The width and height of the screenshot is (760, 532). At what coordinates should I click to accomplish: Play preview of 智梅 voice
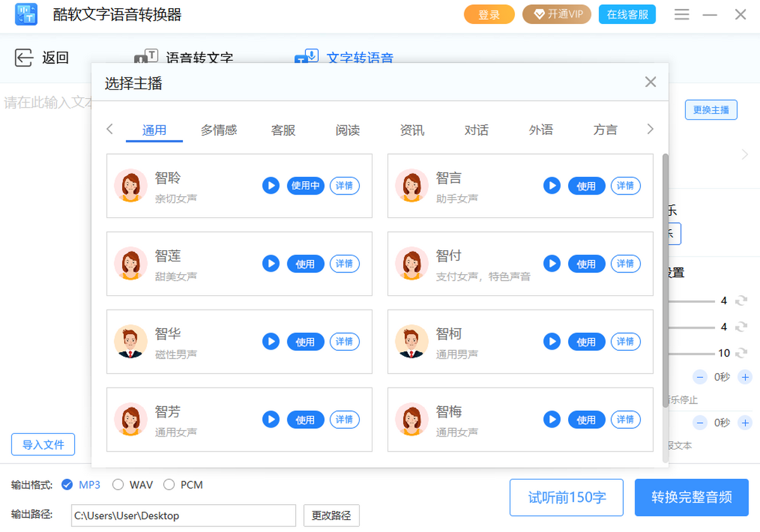coord(552,419)
